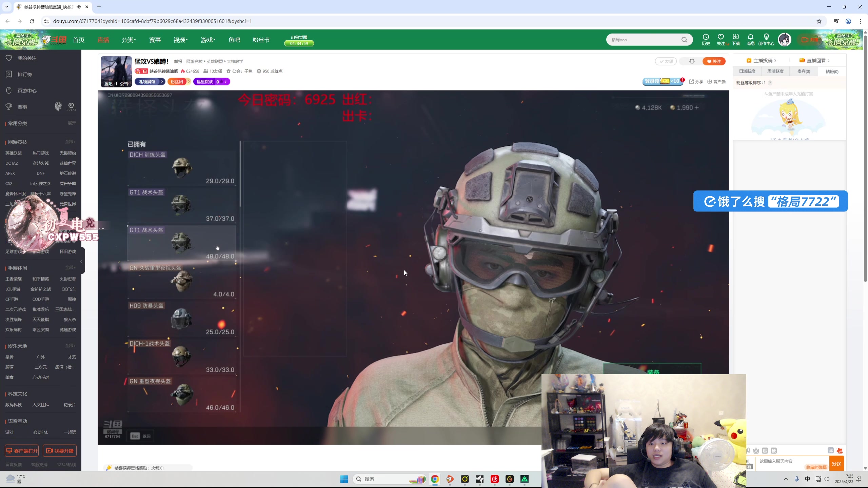The height and width of the screenshot is (488, 868).
Task: Open 页游中心 in the sidebar
Action: (x=27, y=90)
